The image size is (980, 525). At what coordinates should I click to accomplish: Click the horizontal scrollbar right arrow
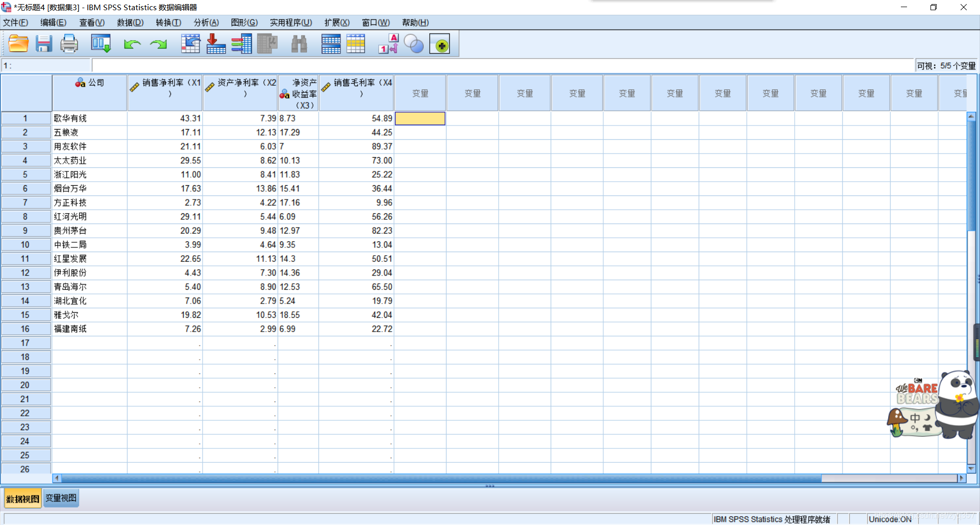pyautogui.click(x=962, y=478)
